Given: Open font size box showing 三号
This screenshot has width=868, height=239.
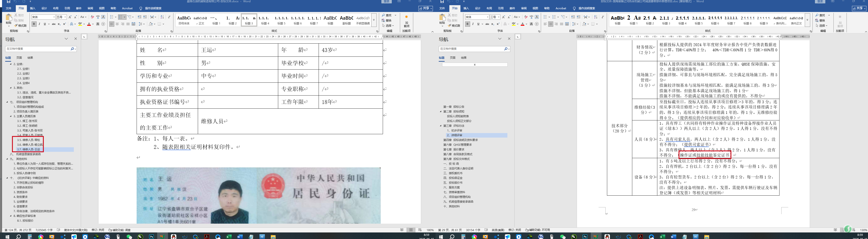Looking at the screenshot, I should [x=495, y=17].
